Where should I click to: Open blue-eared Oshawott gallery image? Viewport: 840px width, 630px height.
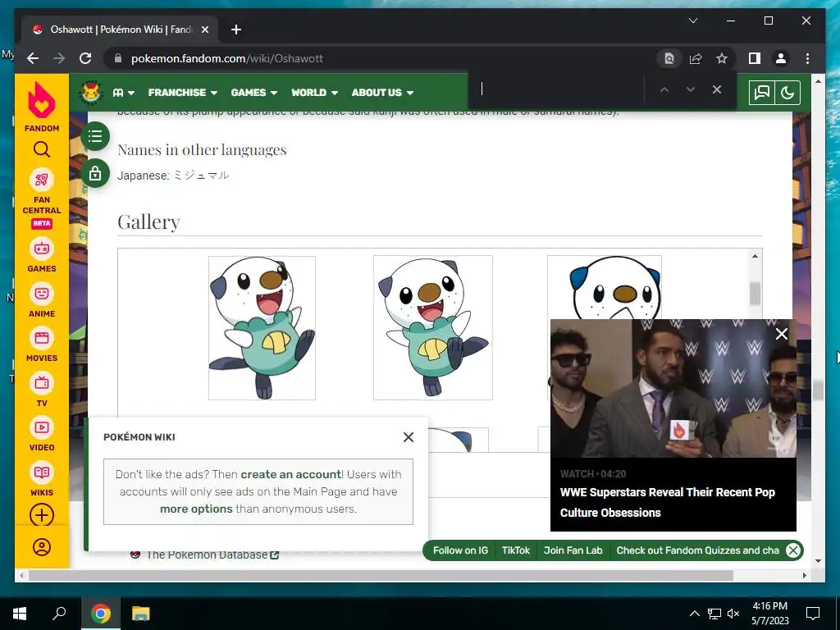pyautogui.click(x=605, y=288)
